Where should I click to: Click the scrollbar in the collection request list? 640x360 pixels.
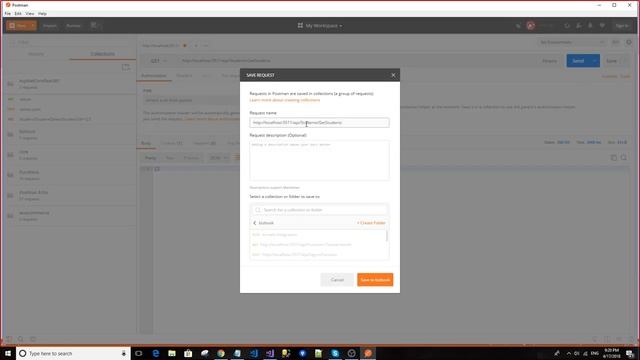(387, 236)
